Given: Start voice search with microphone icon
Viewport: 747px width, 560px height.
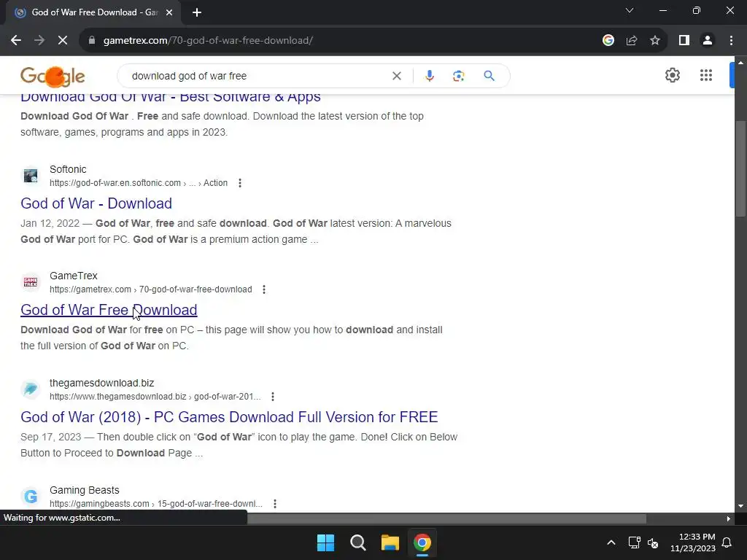Looking at the screenshot, I should click(x=429, y=76).
